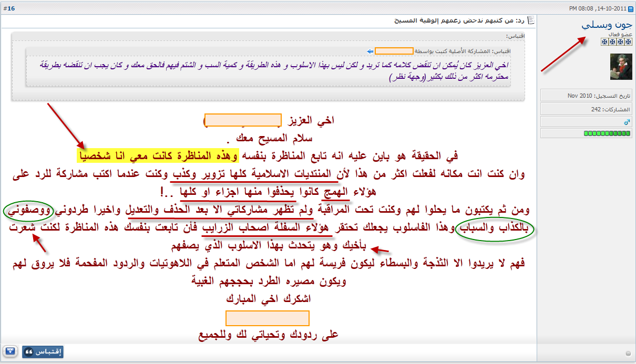Click the المشاركات 242 post count field
The width and height of the screenshot is (636, 364).
(586, 109)
